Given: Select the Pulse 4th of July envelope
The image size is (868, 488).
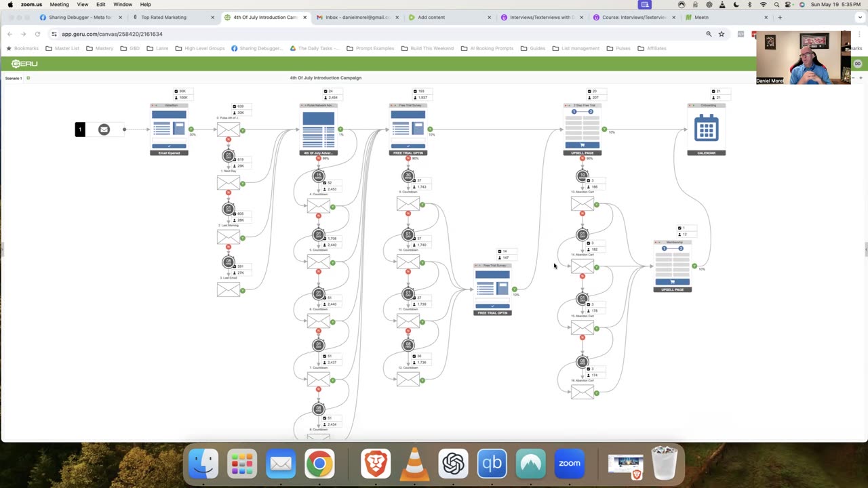Looking at the screenshot, I should 229,130.
